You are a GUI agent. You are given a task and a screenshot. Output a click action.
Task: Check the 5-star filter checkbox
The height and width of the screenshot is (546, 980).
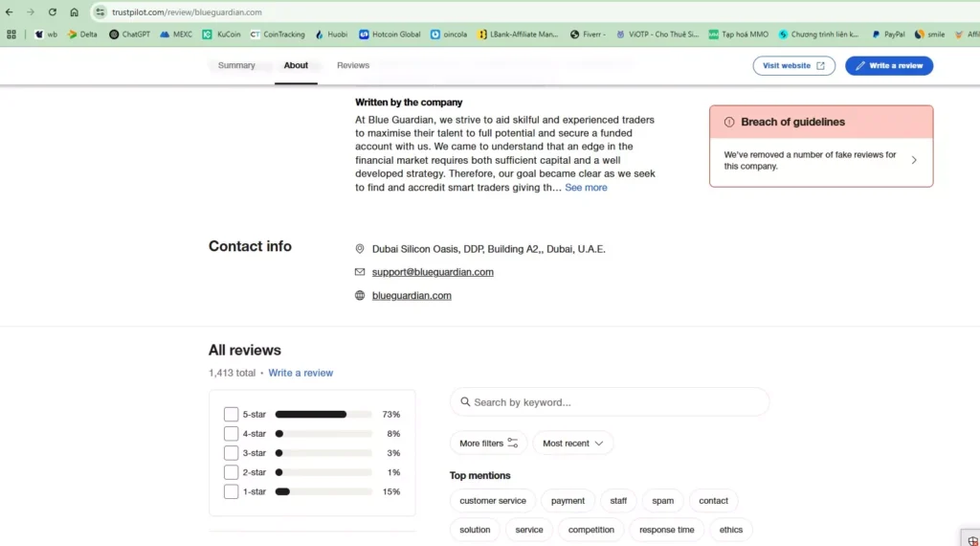231,414
